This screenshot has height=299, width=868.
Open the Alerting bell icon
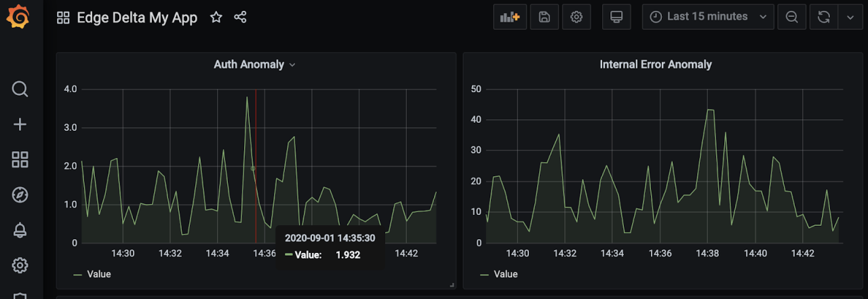20,231
